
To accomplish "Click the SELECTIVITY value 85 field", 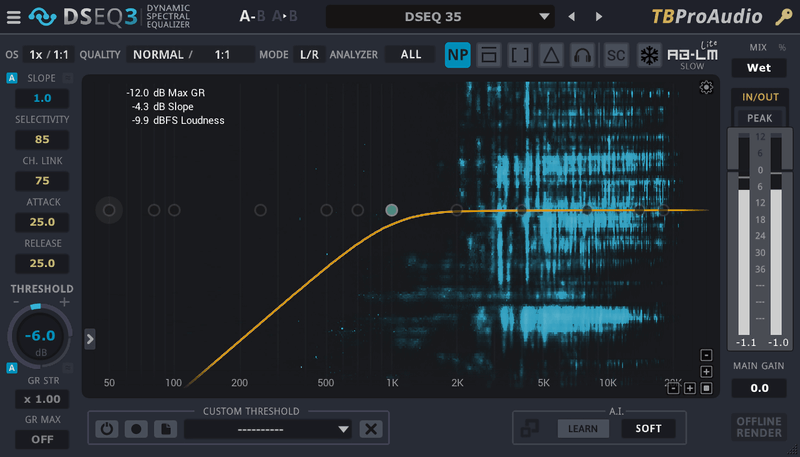I will 42,139.
